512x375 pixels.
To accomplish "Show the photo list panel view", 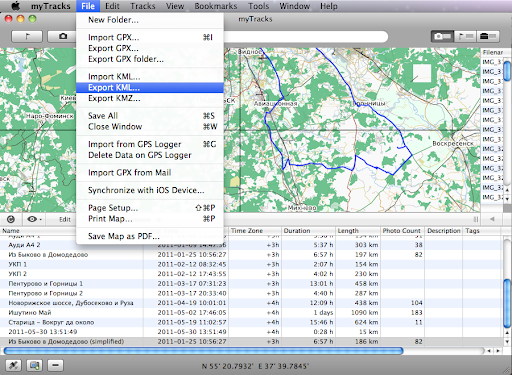I will [x=442, y=36].
